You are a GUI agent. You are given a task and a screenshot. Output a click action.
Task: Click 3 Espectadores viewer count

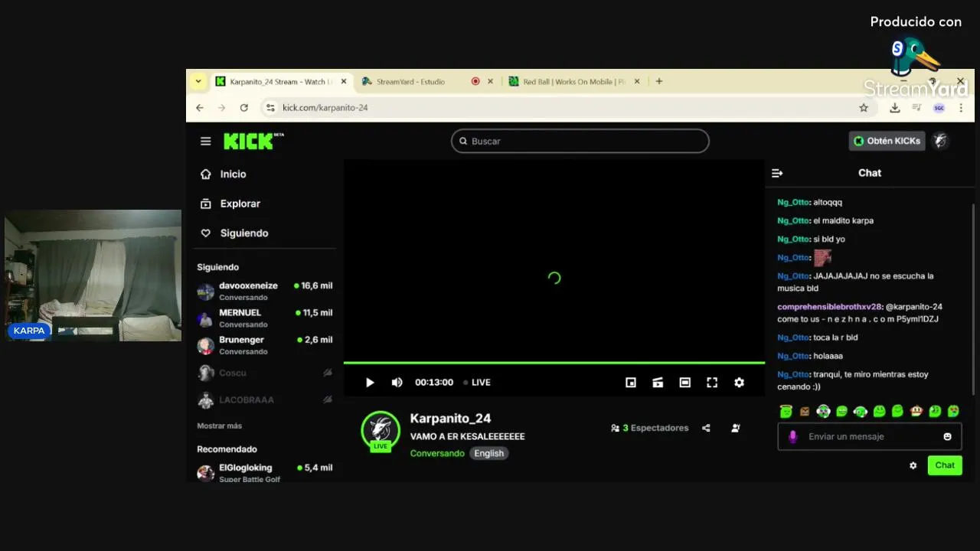649,429
